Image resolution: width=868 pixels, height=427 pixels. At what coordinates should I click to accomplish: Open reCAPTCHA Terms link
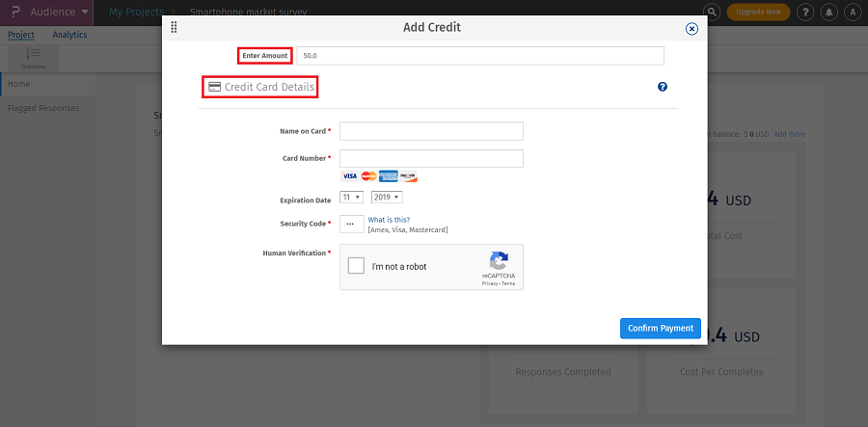click(508, 283)
